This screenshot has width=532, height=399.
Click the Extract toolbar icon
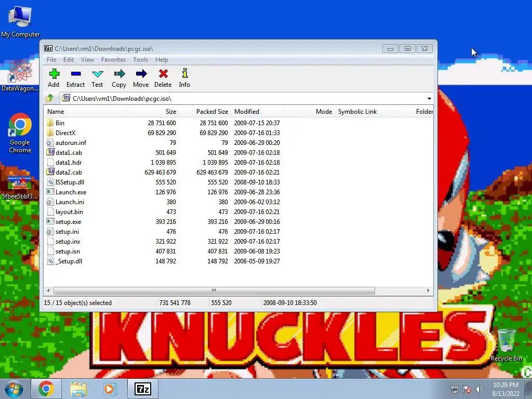[x=76, y=74]
